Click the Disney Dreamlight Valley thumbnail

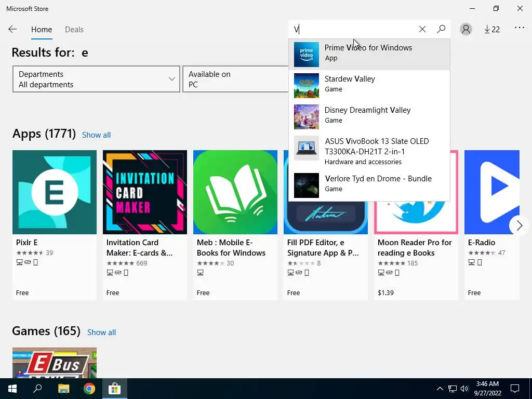[307, 117]
